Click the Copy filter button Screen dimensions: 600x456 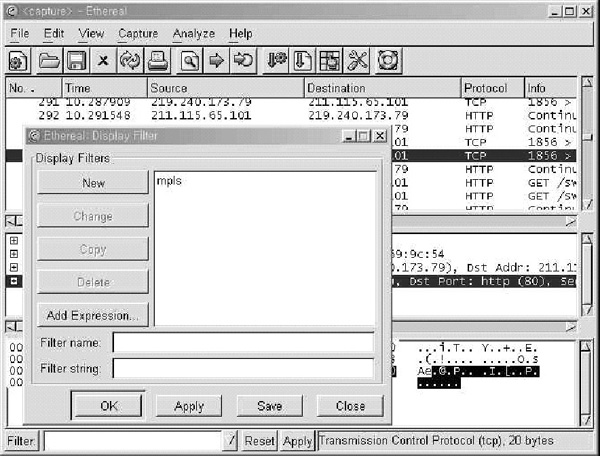(93, 249)
